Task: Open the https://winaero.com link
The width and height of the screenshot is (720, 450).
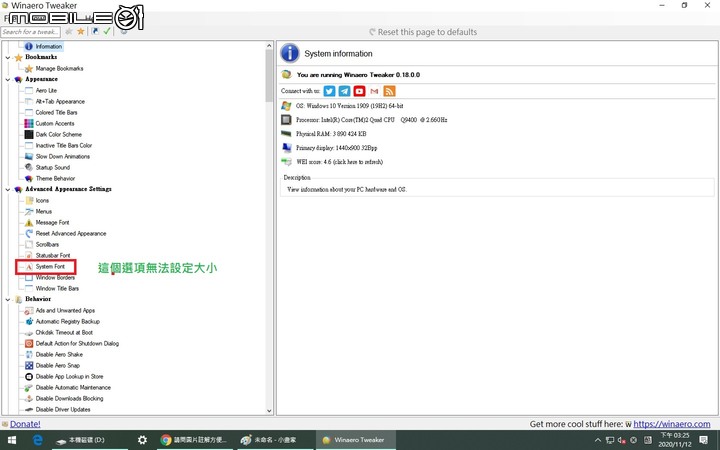Action: pyautogui.click(x=672, y=424)
